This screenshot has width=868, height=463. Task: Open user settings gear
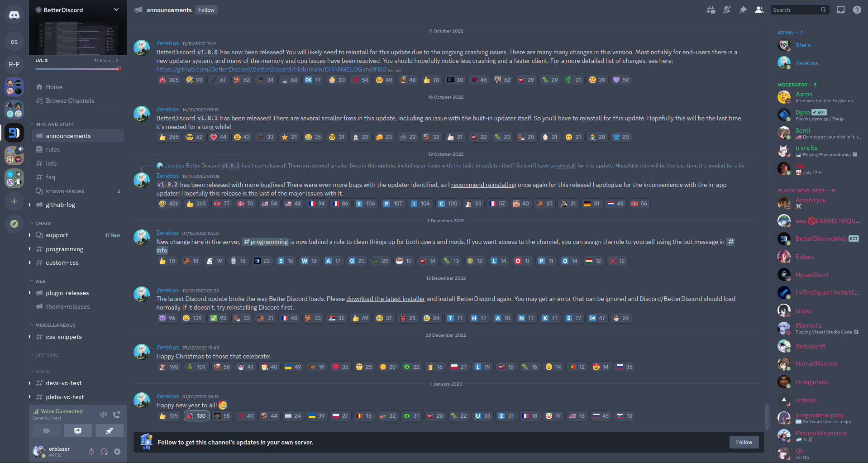point(117,452)
